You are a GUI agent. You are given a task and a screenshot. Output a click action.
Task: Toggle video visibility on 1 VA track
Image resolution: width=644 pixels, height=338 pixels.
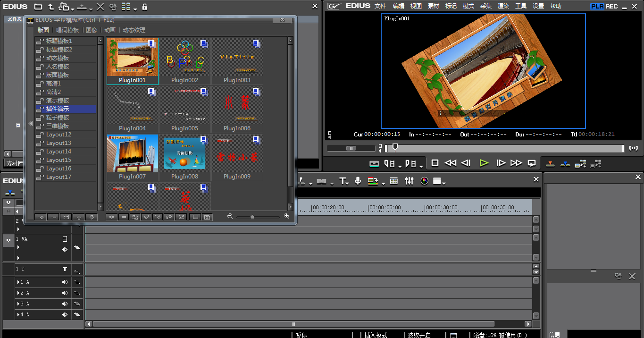tap(65, 239)
